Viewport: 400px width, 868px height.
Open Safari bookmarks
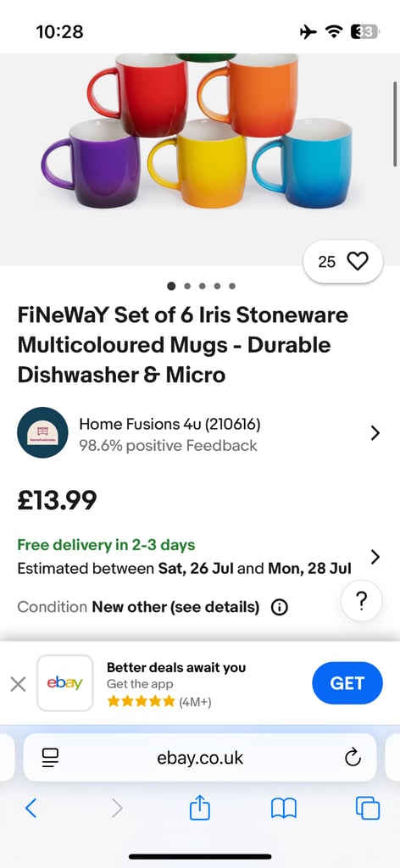point(284,809)
